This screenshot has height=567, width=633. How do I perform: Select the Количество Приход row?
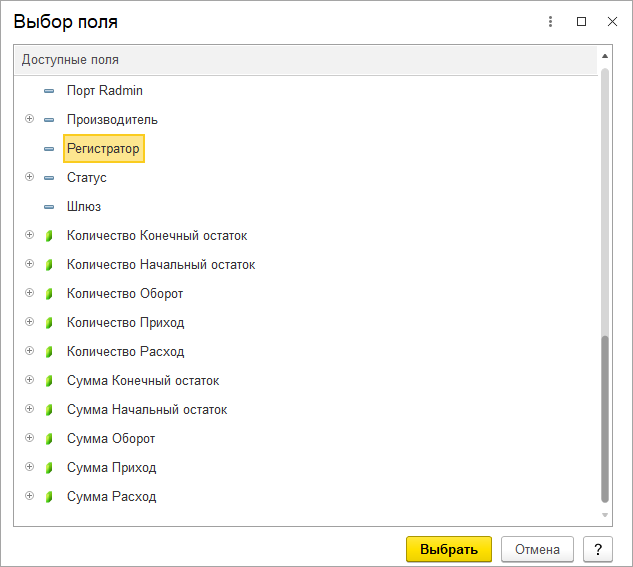(125, 323)
